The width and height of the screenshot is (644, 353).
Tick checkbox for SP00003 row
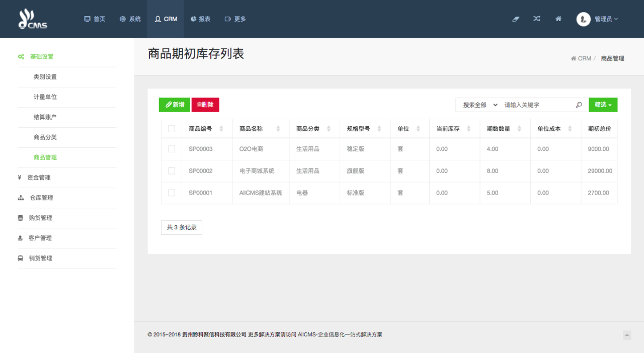172,149
